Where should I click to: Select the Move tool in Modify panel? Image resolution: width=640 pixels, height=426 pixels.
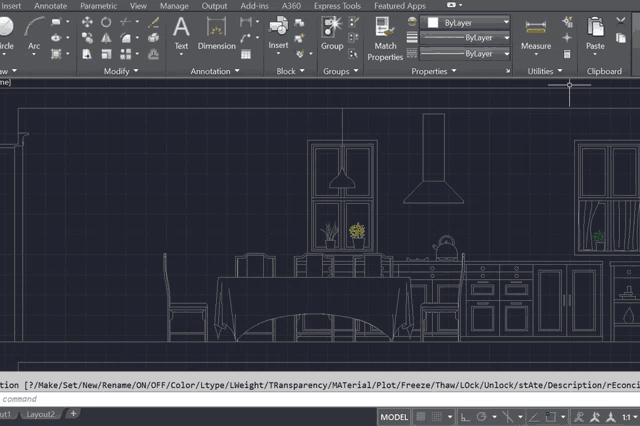(87, 22)
